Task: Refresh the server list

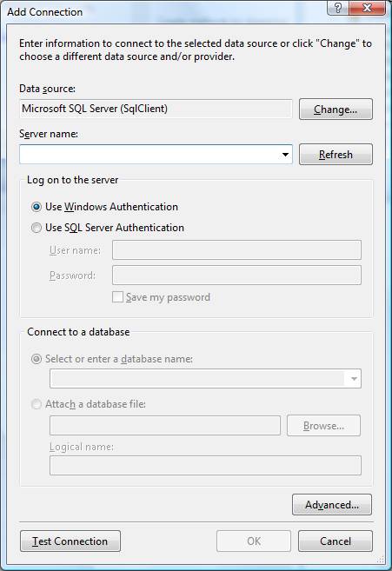Action: (336, 155)
